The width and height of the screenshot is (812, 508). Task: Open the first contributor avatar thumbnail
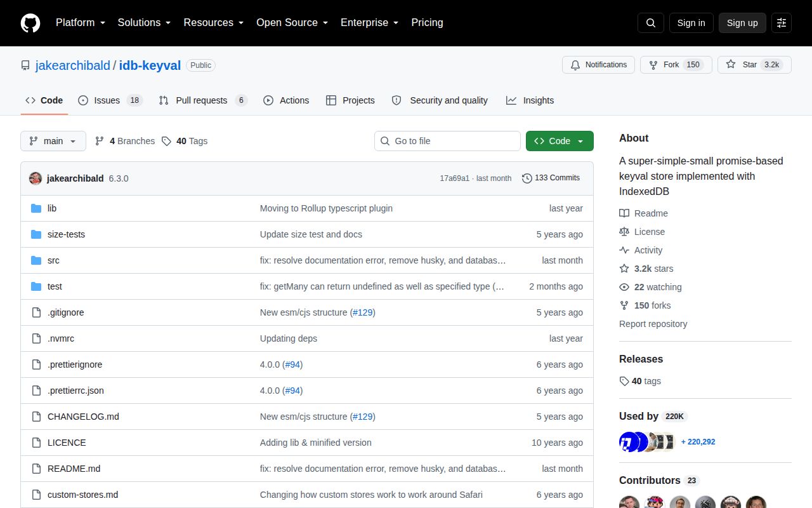coord(629,502)
